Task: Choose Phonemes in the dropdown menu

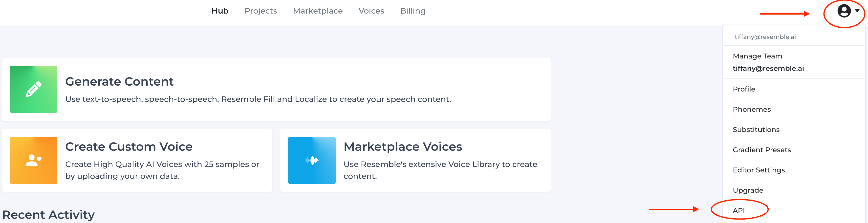Action: click(751, 109)
